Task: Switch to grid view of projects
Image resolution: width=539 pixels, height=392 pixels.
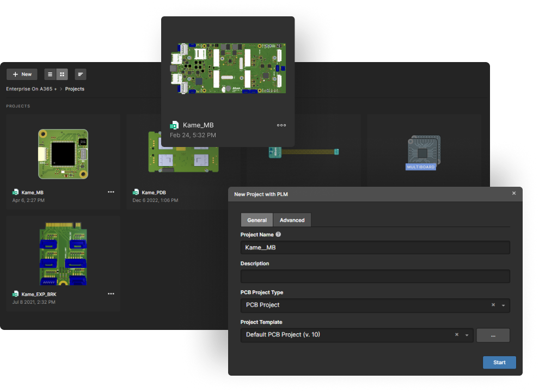Action: tap(62, 74)
